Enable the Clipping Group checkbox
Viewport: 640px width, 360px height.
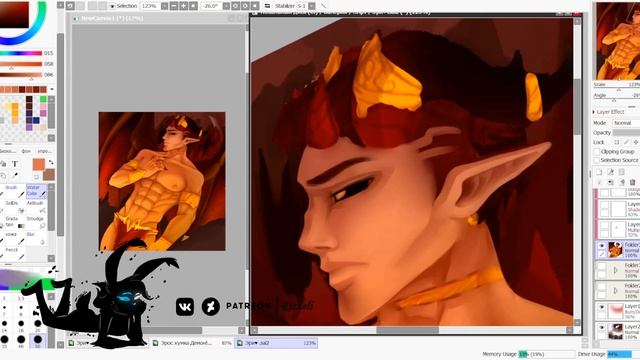[596, 151]
